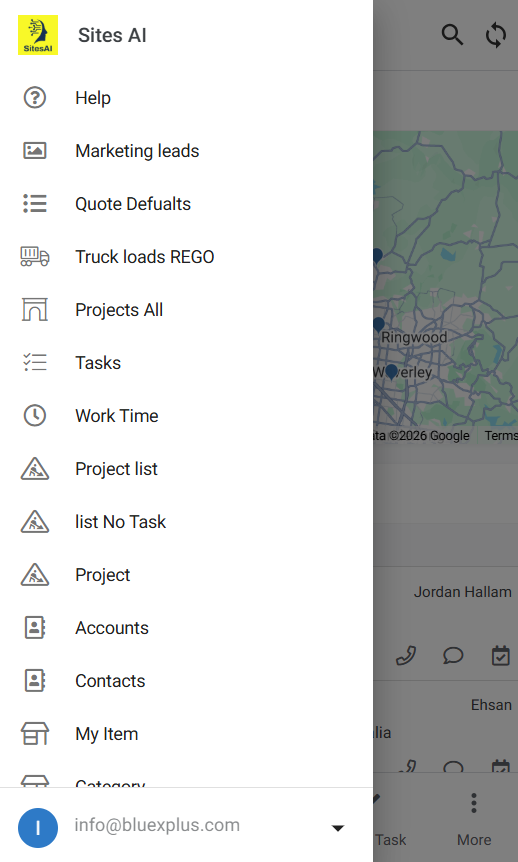518x862 pixels.
Task: Click the storefront icon beside My Item
Action: 35,734
